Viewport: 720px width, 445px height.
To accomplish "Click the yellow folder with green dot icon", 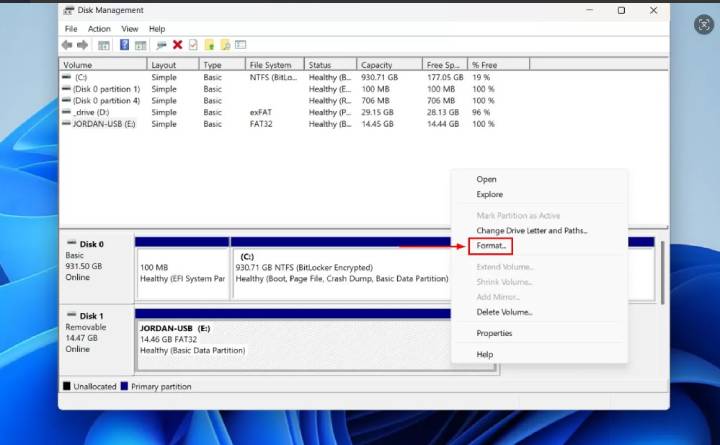I will [x=209, y=45].
